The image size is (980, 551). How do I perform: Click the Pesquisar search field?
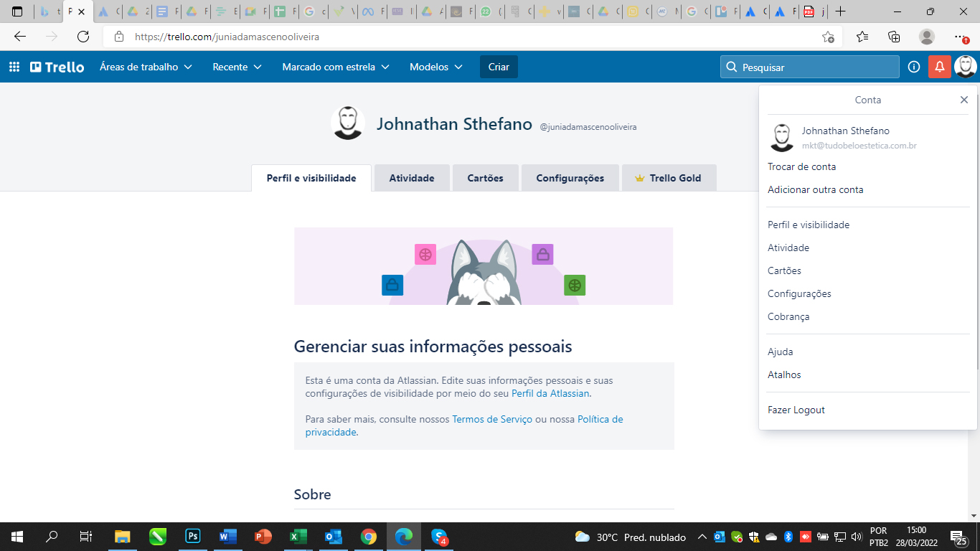pos(810,67)
